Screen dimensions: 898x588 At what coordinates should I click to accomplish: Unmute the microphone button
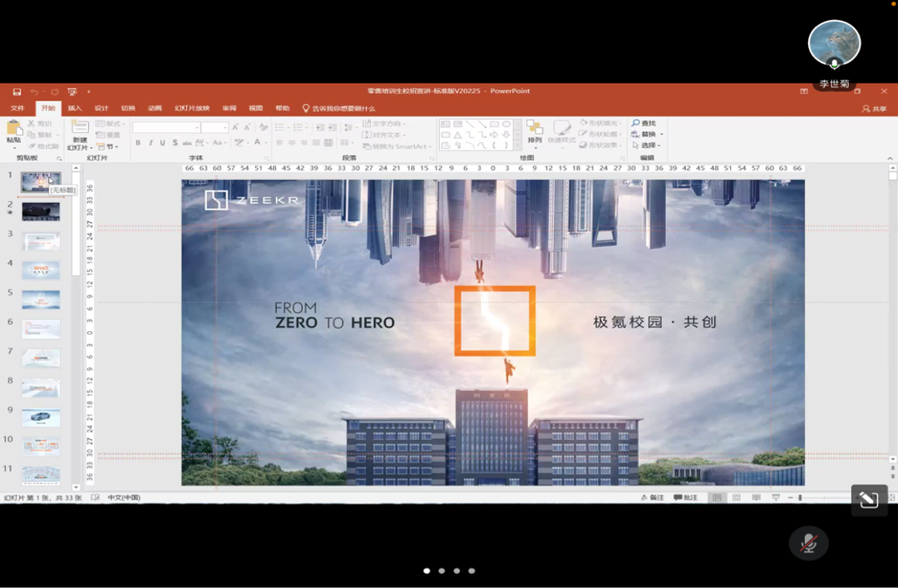coord(808,543)
